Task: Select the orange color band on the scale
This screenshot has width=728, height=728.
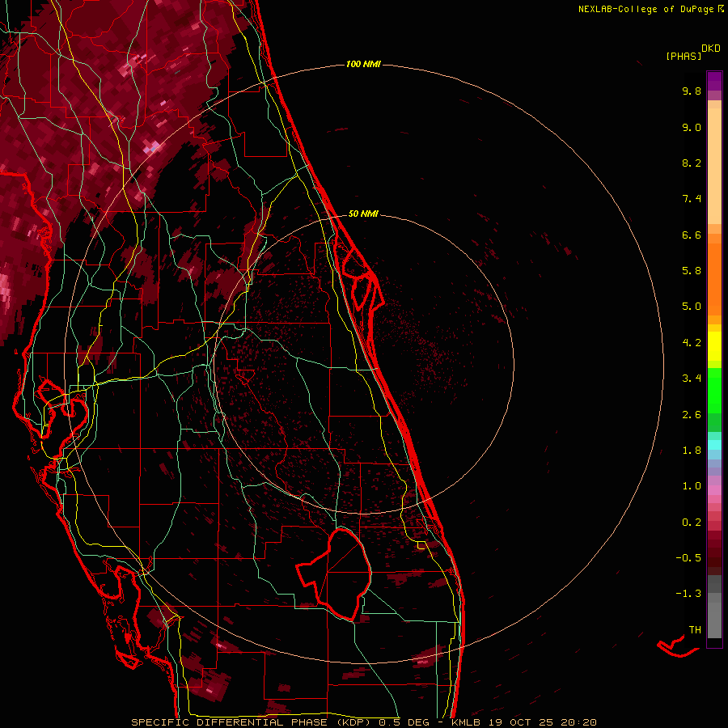Action: tap(714, 278)
